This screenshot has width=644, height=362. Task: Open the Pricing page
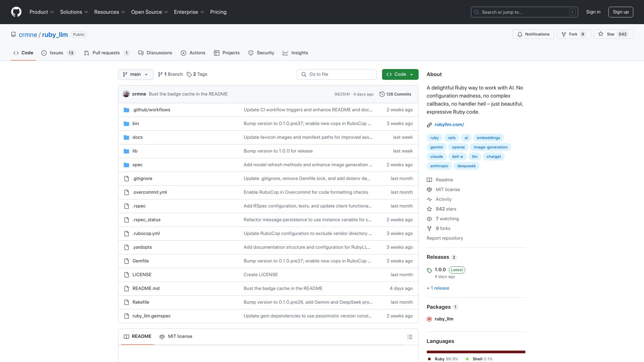[218, 12]
